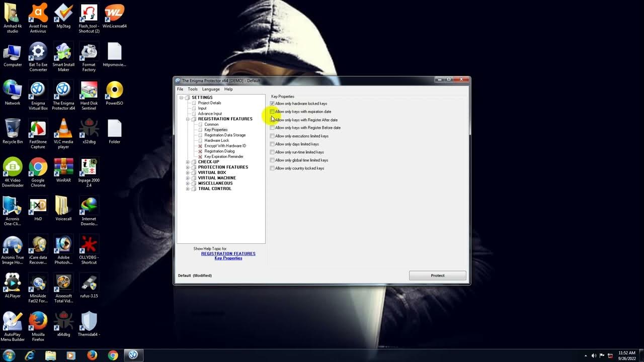Select Registration Dialog tree item
644x362 pixels.
pyautogui.click(x=219, y=151)
